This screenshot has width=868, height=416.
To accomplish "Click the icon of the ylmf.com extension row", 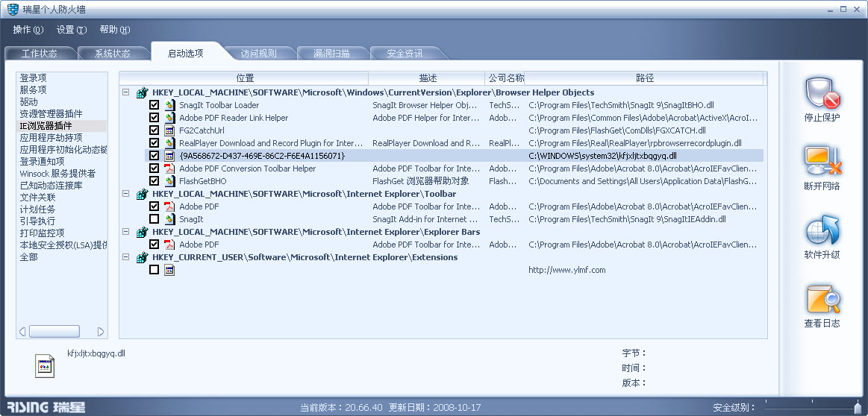I will point(169,270).
